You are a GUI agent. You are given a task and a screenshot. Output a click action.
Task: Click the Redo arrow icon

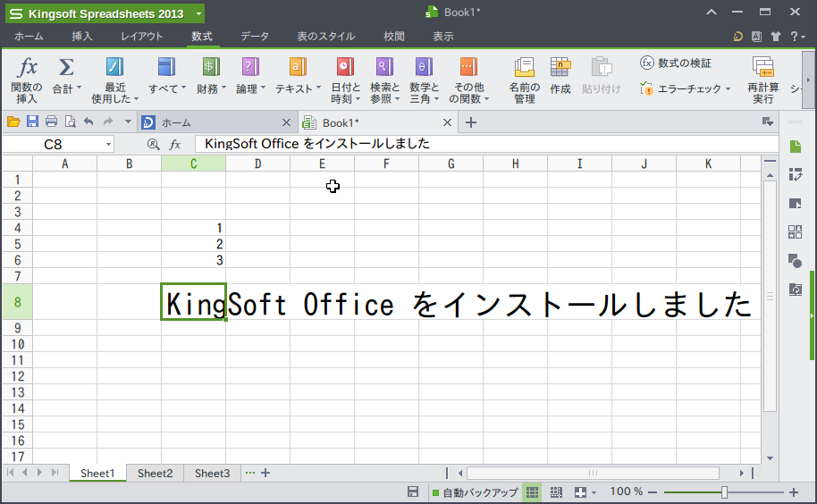click(108, 122)
